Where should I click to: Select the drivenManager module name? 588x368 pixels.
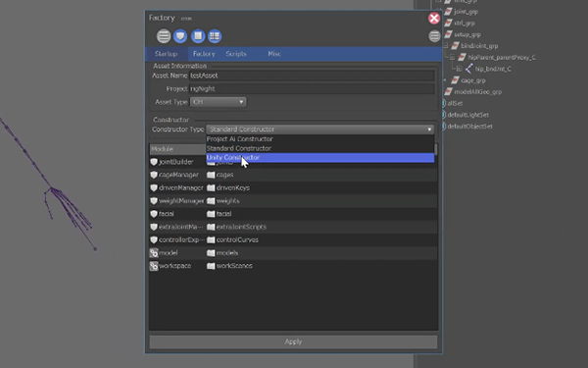[181, 187]
